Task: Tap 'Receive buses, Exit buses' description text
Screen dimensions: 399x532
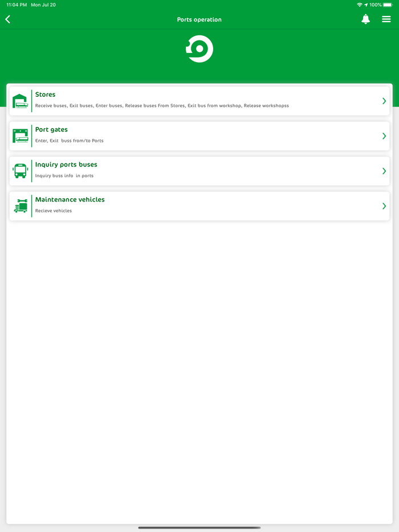Action: (162, 105)
